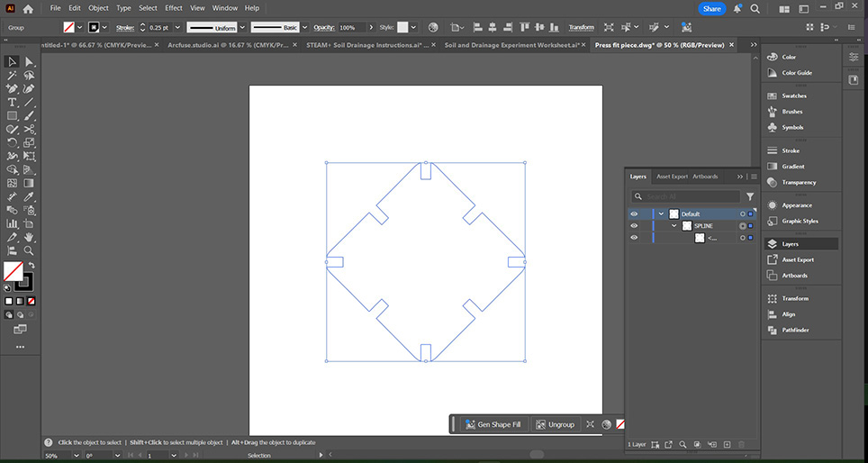Select the Type tool
The image size is (868, 463).
coord(13,103)
